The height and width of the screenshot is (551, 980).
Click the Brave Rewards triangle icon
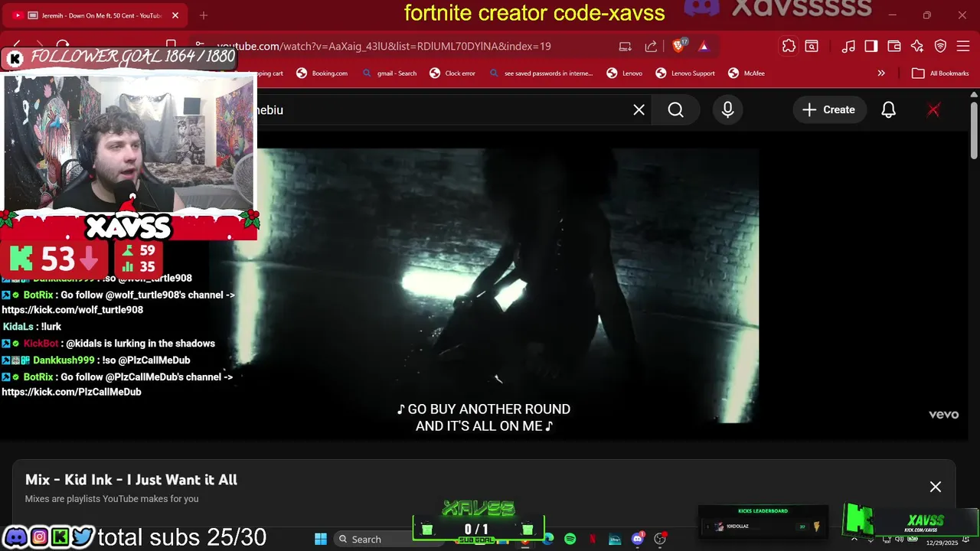tap(704, 46)
